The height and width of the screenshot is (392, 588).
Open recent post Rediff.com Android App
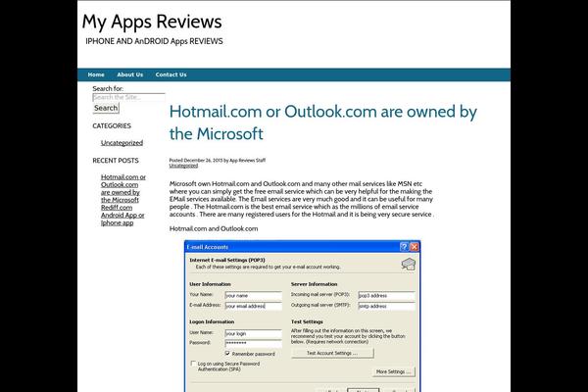(122, 215)
